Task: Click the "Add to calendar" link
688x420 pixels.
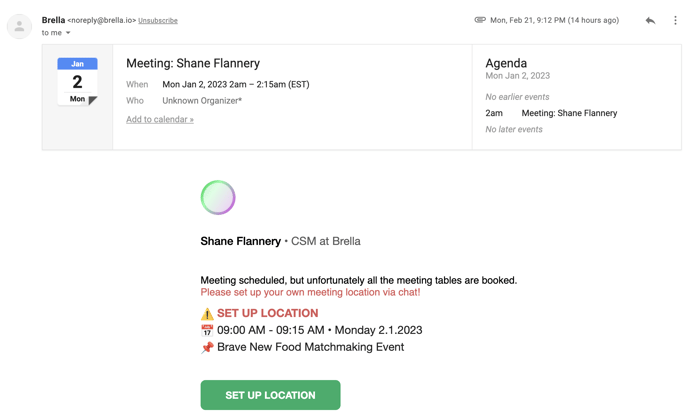Action: 160,119
